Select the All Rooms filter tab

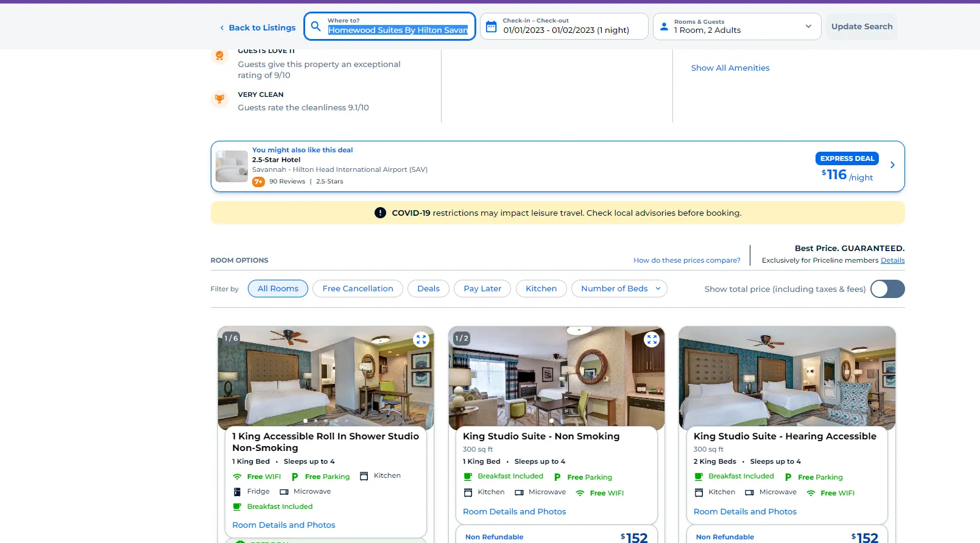tap(278, 289)
